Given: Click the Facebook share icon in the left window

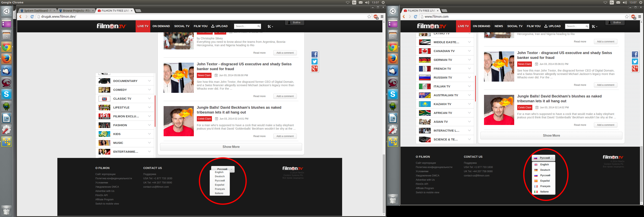Looking at the screenshot, I should coord(315,54).
